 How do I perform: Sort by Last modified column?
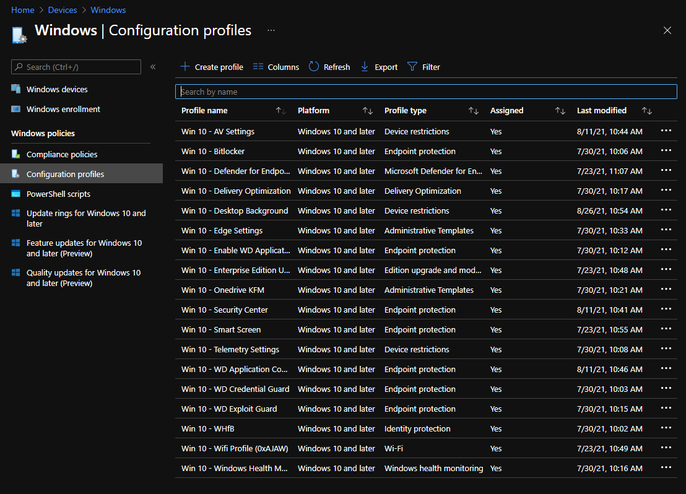(647, 111)
